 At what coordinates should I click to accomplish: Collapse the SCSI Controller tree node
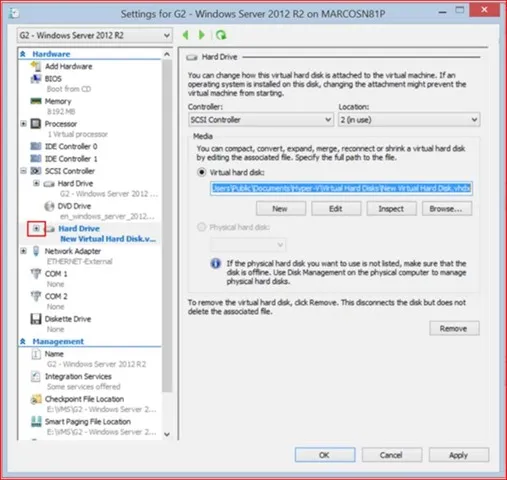(x=23, y=171)
